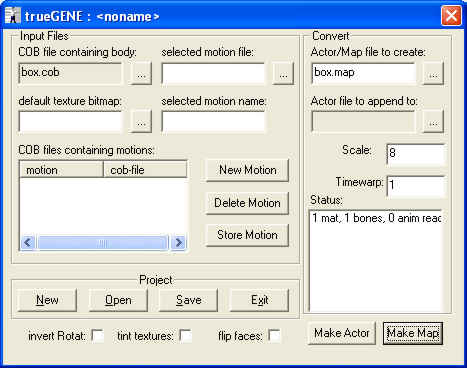Enable the invert Rotat checkbox
This screenshot has height=368, width=467.
pos(98,336)
